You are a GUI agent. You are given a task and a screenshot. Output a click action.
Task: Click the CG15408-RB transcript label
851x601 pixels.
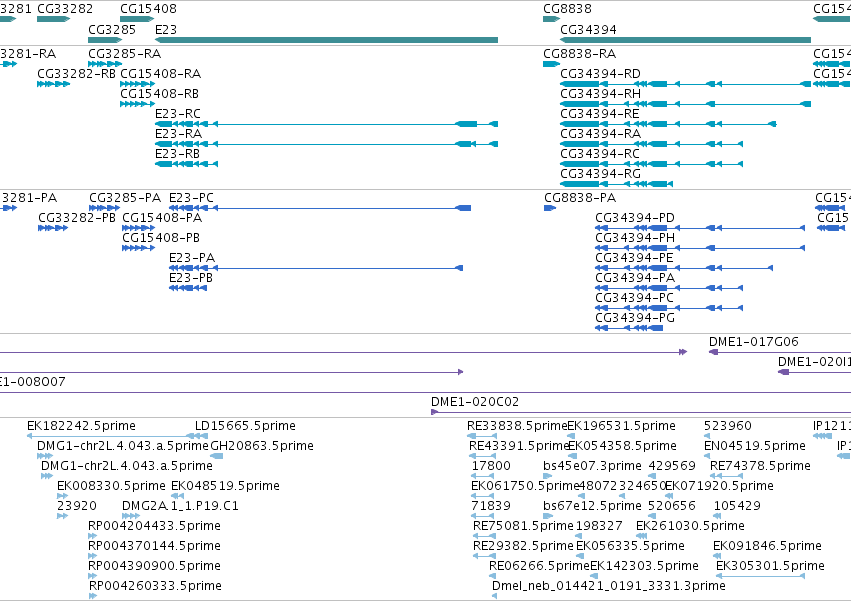click(x=160, y=94)
